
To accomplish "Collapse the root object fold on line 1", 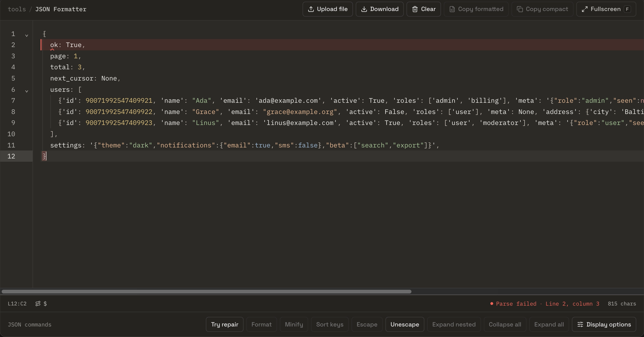I will click(26, 36).
